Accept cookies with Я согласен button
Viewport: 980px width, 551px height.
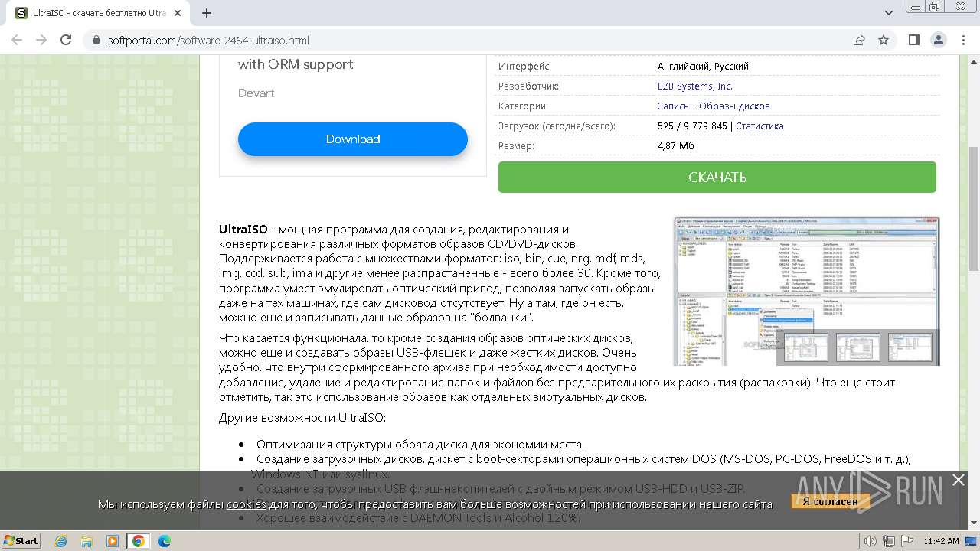click(x=831, y=501)
